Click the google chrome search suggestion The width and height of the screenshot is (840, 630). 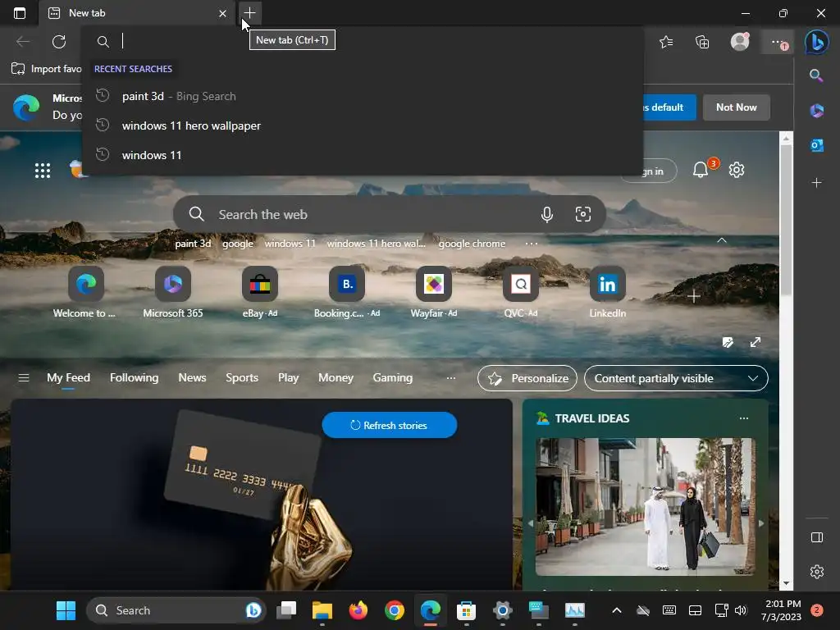[472, 244]
